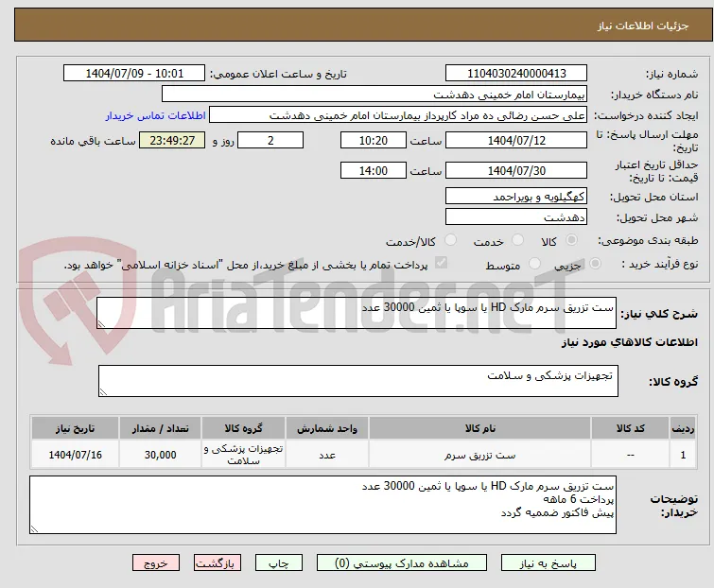Click the price validity date 1404/07/30

[516, 171]
